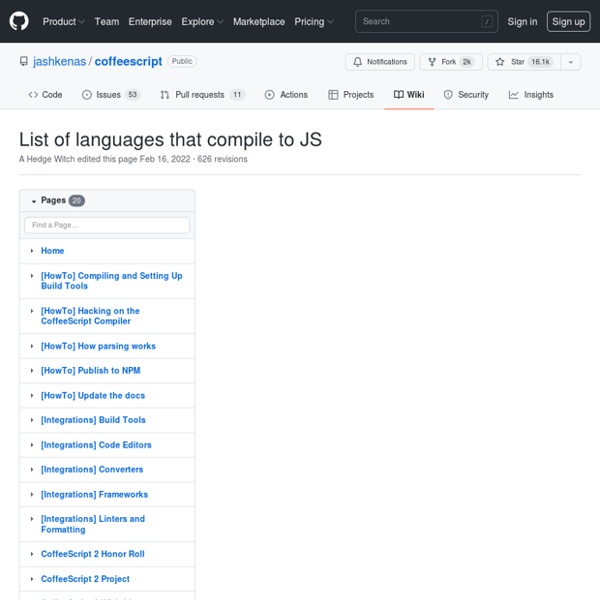Open the Home wiki page link
The image size is (600, 600).
tap(52, 251)
